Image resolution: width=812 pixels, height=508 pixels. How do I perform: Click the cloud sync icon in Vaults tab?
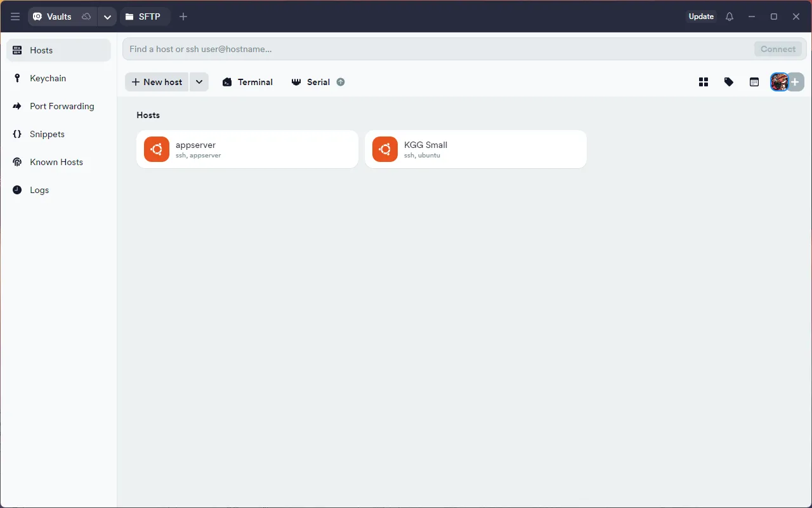click(86, 17)
